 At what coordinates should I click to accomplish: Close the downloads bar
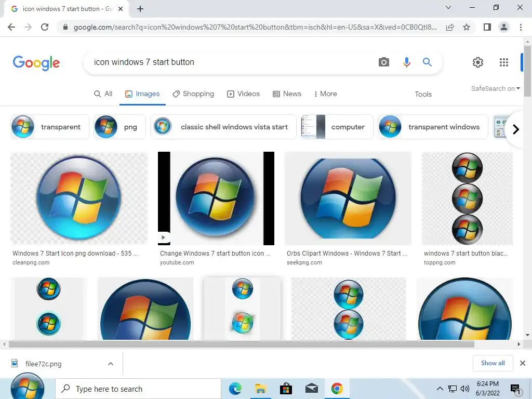click(523, 363)
